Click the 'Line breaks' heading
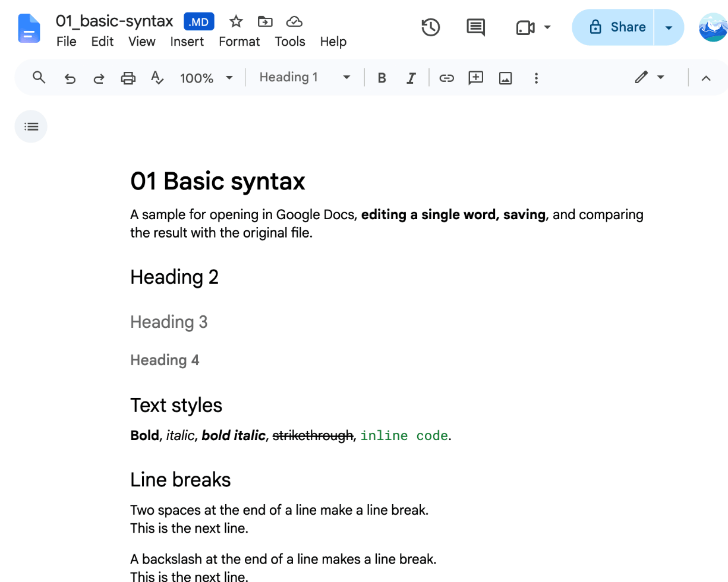 pyautogui.click(x=181, y=479)
